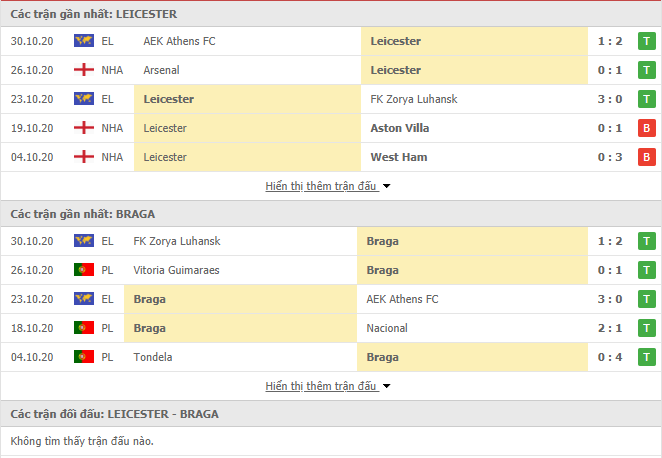
Task: Click Portugal flag icon beside Tondela match
Action: (84, 357)
